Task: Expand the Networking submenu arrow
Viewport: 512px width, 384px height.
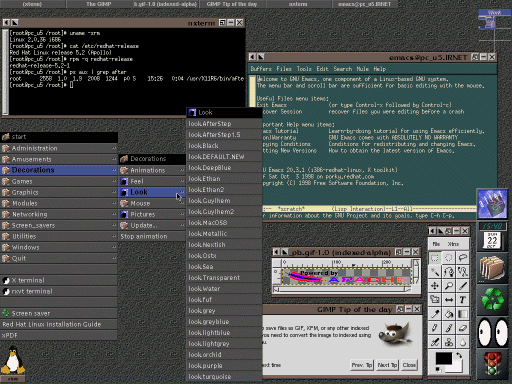Action: [x=114, y=214]
